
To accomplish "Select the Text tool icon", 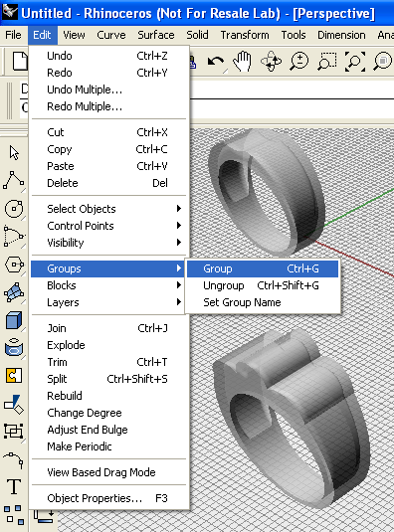I will click(x=14, y=486).
